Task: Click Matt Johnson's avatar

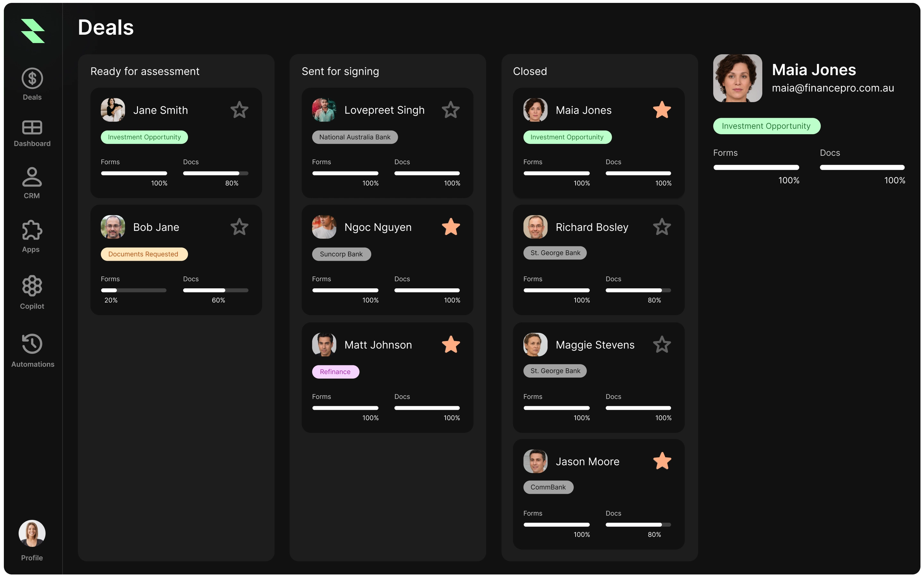Action: pyautogui.click(x=324, y=345)
